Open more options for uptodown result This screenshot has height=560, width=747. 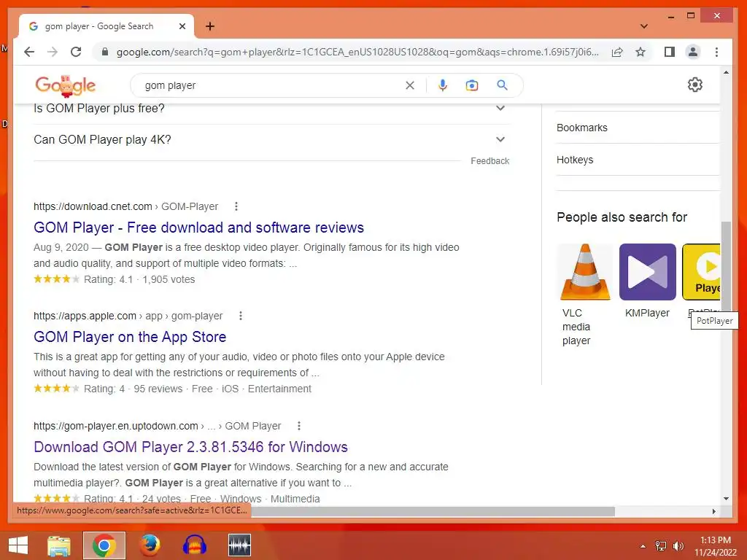coord(298,426)
